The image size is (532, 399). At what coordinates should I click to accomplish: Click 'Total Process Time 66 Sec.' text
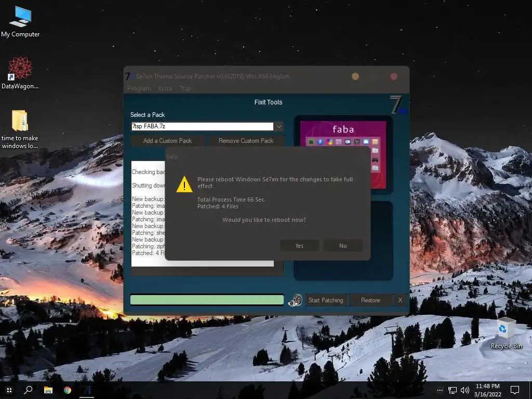point(231,199)
